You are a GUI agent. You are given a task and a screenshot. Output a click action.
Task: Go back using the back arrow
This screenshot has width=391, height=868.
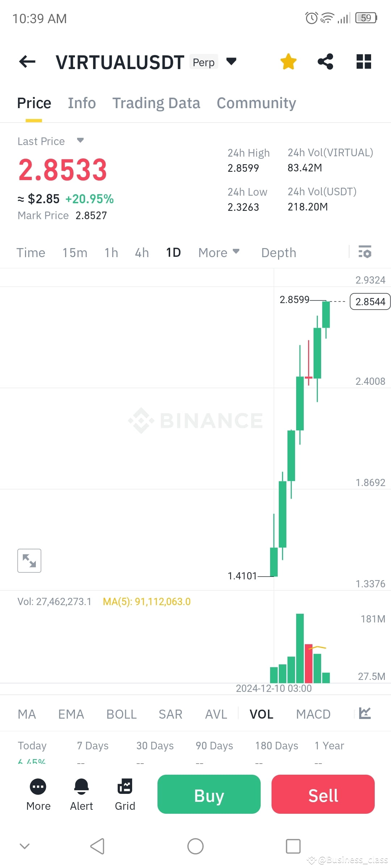[x=27, y=61]
